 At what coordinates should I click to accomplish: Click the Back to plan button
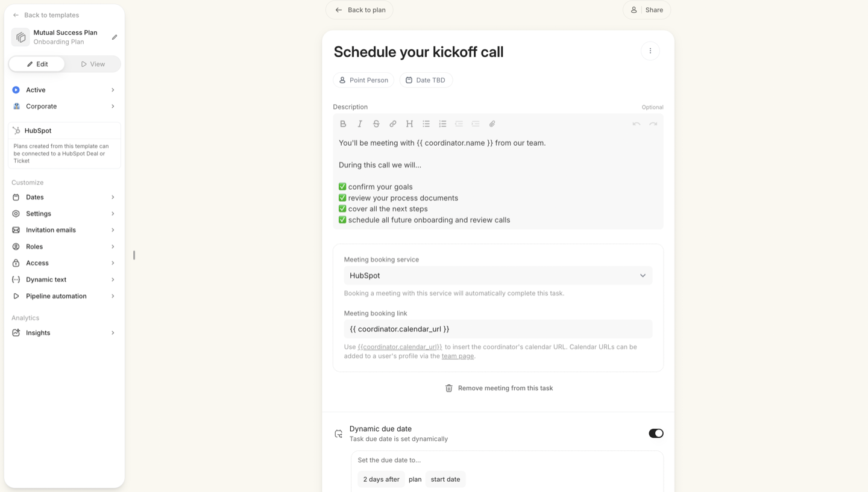pos(359,10)
